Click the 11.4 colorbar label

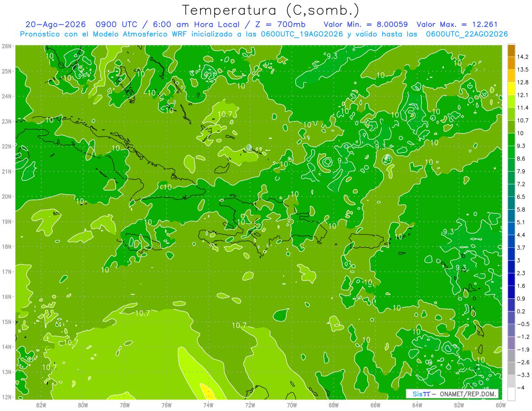pyautogui.click(x=524, y=107)
